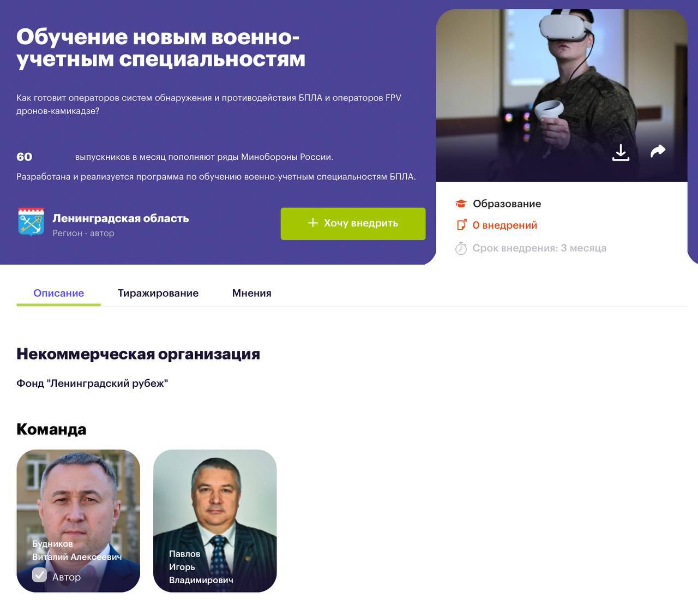
Task: Open Будников Виталий Алексеевич team card
Action: point(79,521)
